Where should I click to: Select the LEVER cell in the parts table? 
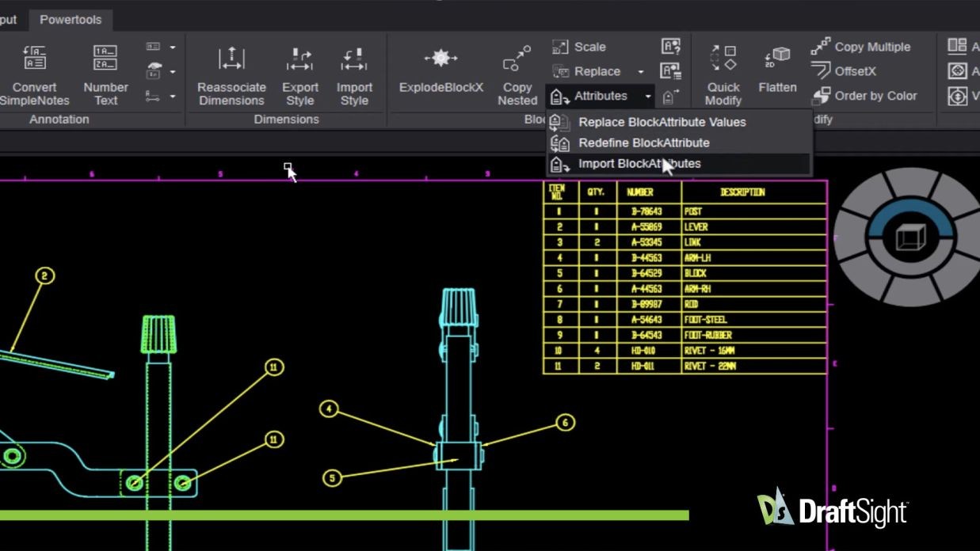pyautogui.click(x=753, y=227)
